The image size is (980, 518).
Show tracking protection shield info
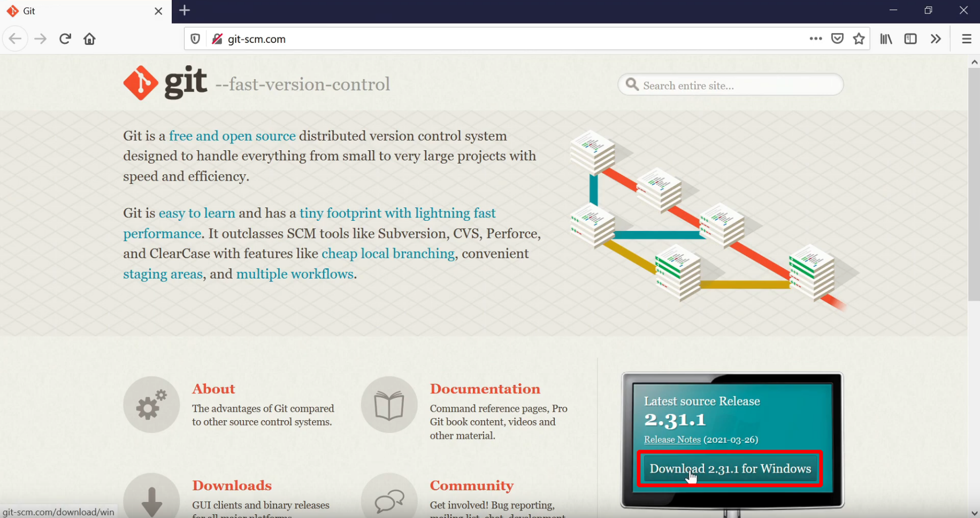pyautogui.click(x=195, y=39)
